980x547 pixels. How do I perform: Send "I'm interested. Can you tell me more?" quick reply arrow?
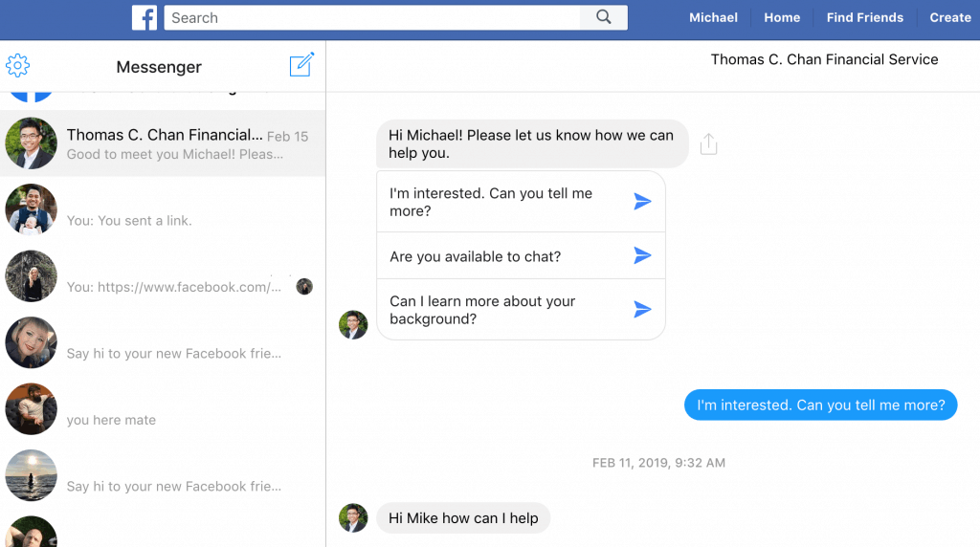tap(642, 202)
